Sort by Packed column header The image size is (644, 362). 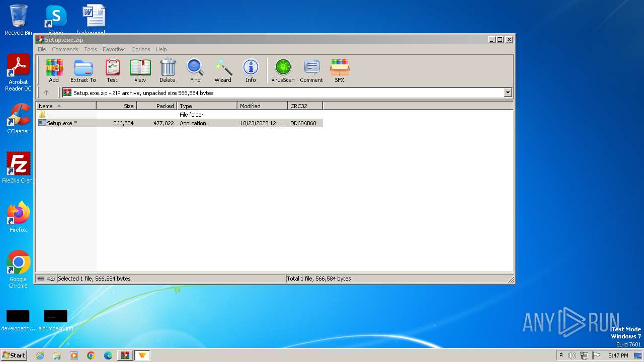[156, 106]
